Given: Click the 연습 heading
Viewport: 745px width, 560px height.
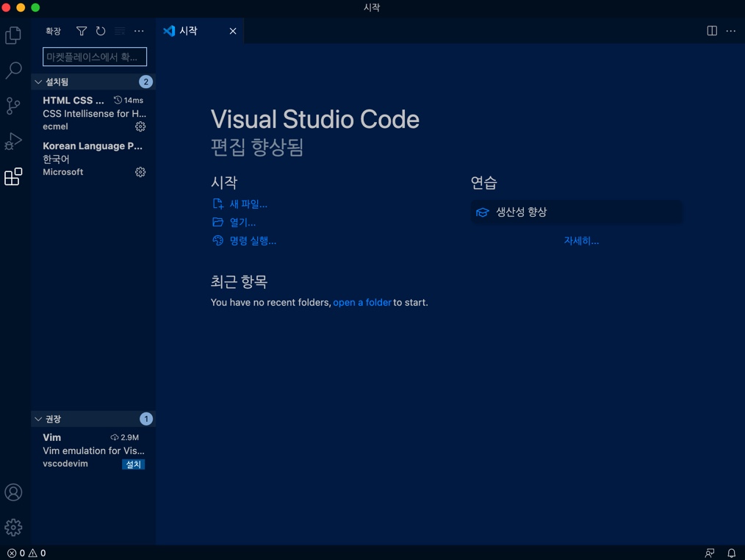Looking at the screenshot, I should pos(483,182).
